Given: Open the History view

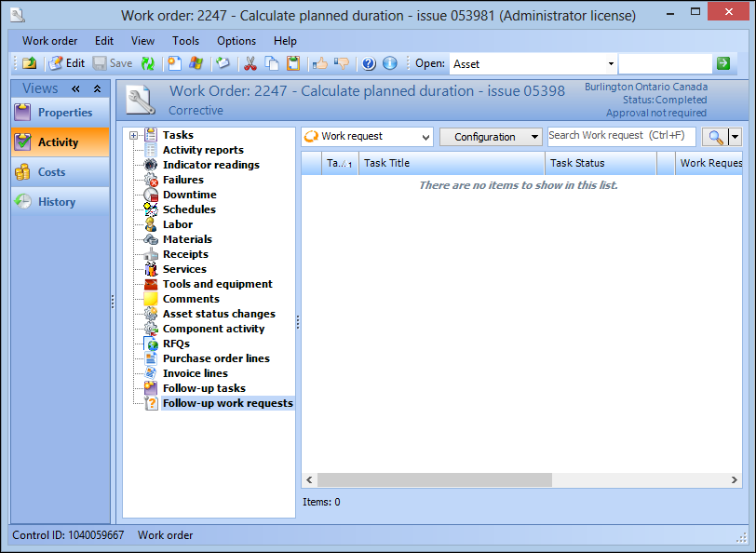Looking at the screenshot, I should click(61, 202).
